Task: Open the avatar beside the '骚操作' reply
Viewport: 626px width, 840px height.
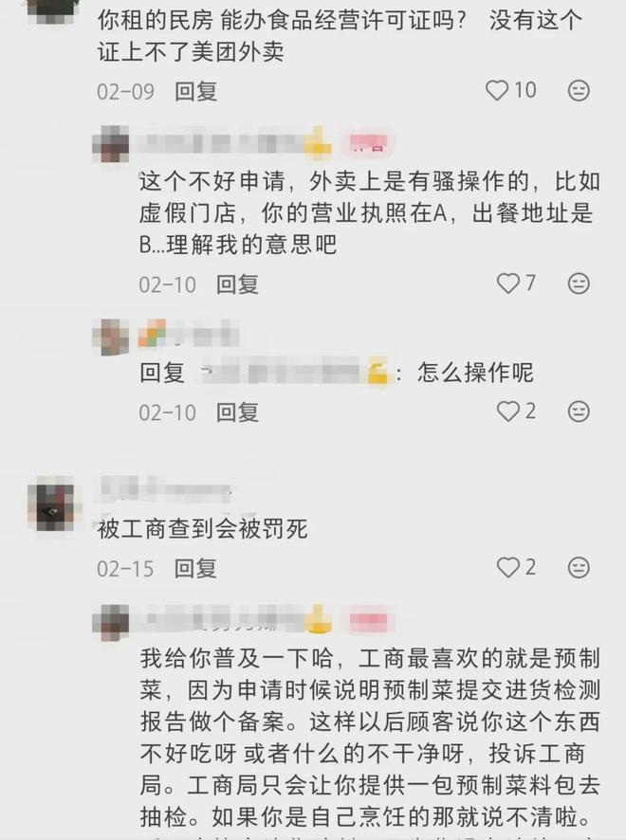Action: [111, 143]
